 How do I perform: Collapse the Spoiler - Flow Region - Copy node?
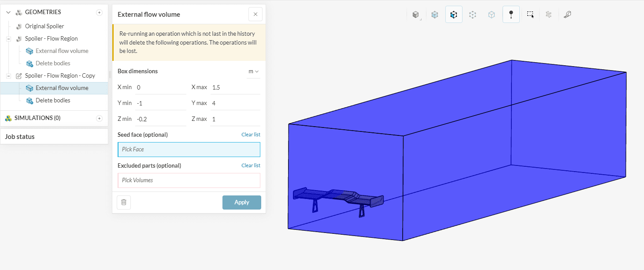pyautogui.click(x=8, y=76)
